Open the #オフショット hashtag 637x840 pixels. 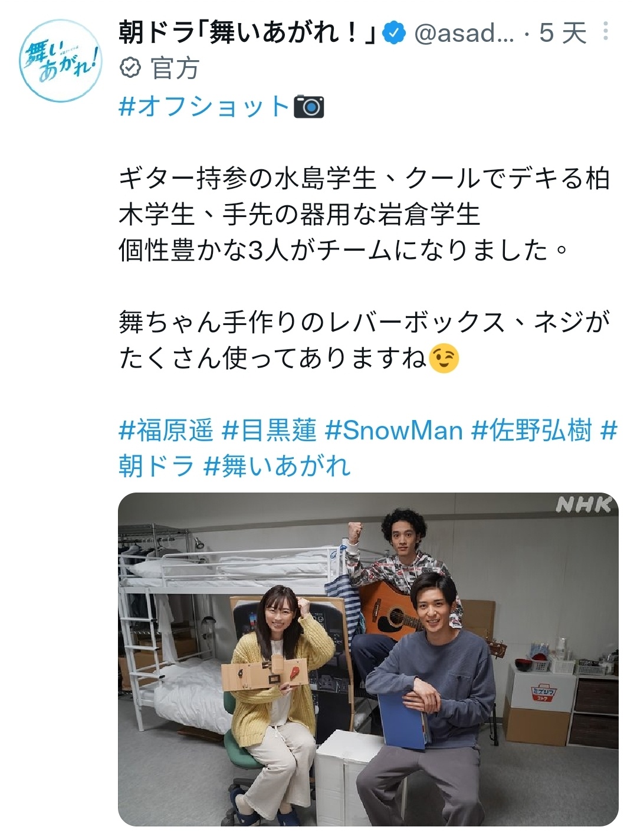click(x=204, y=107)
